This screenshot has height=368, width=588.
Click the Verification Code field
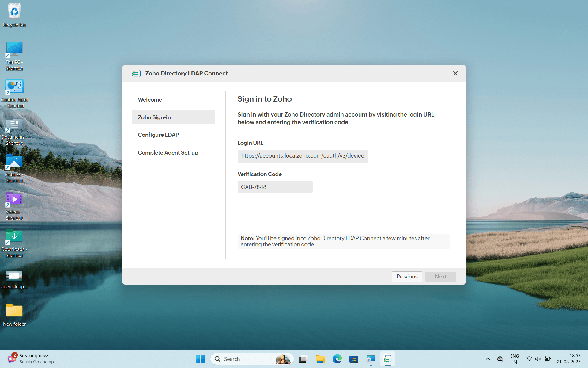(x=275, y=187)
